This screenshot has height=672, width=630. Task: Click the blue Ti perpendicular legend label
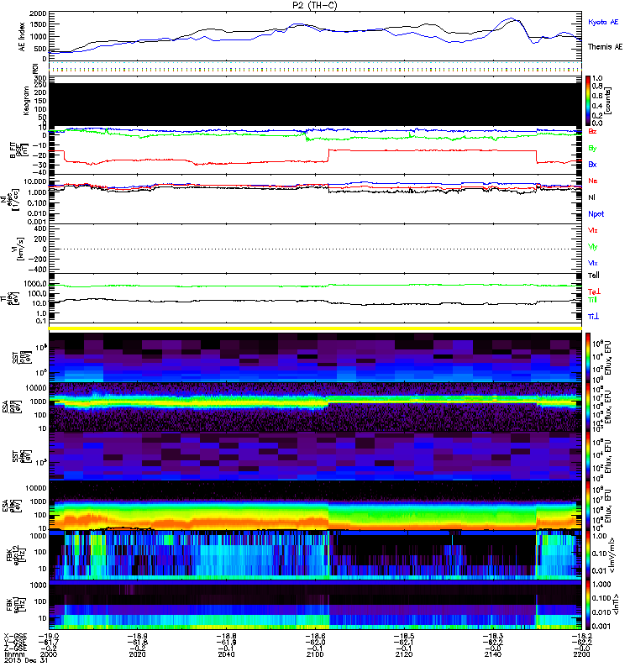pyautogui.click(x=593, y=317)
